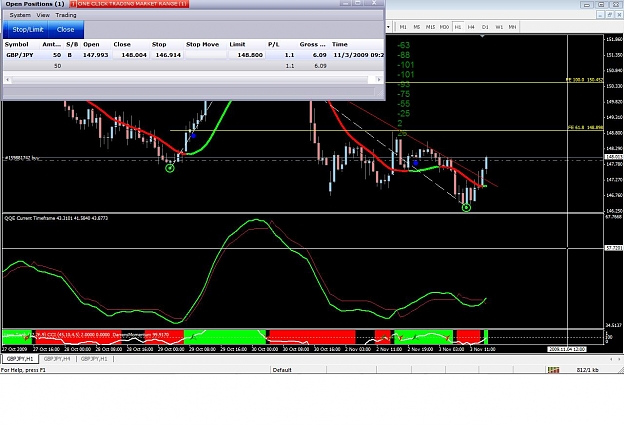Click the Limit value 148.800

point(250,55)
